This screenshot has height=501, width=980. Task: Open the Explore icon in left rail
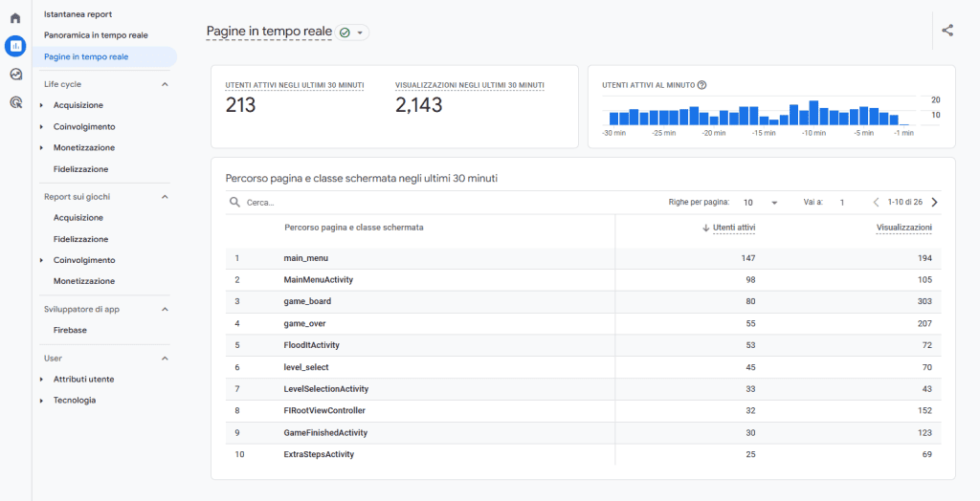coord(15,75)
